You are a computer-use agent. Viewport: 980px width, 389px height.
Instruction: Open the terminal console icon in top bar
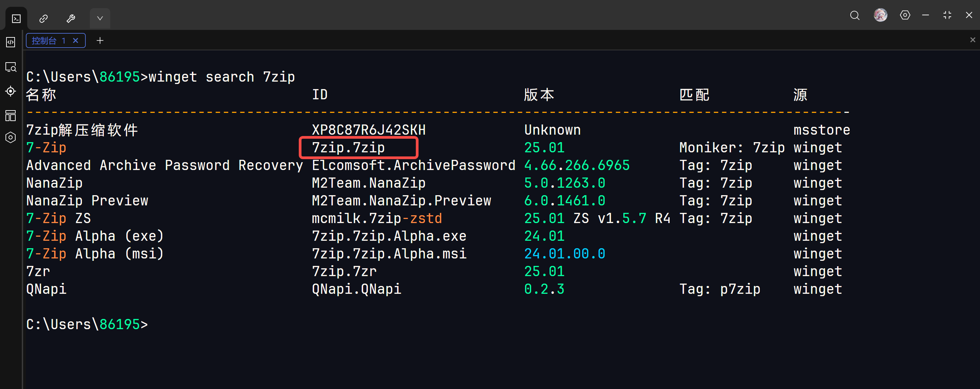16,18
